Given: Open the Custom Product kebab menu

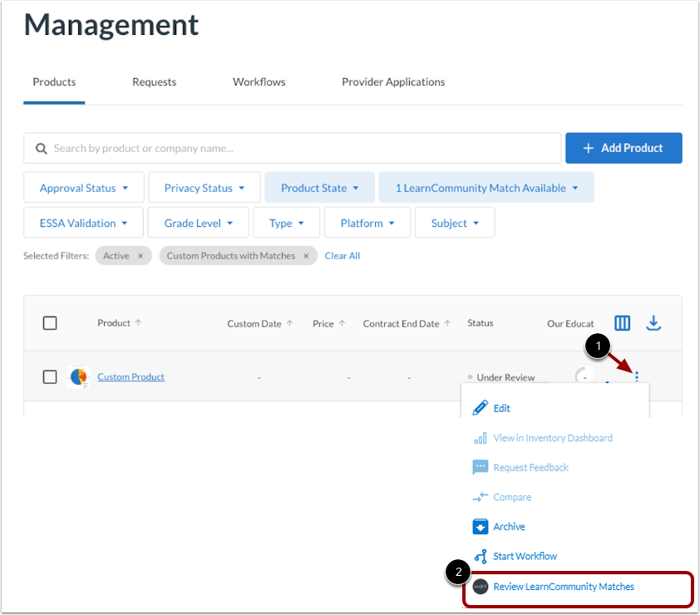Looking at the screenshot, I should click(x=637, y=376).
